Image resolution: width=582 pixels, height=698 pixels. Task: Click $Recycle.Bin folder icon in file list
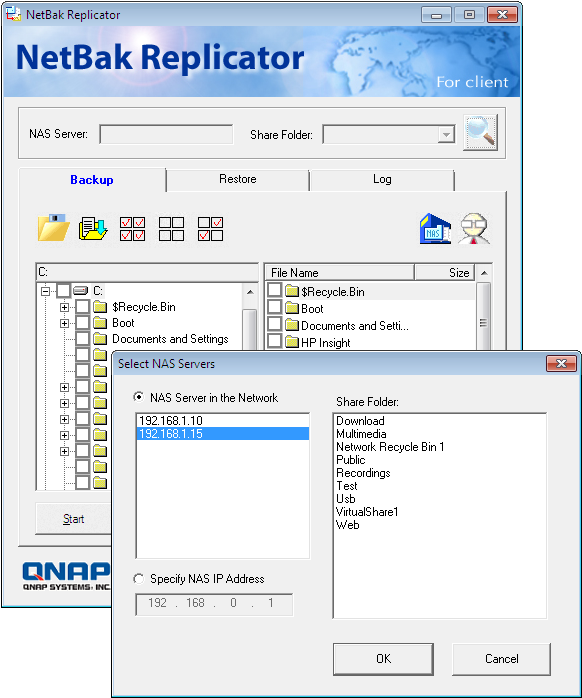pyautogui.click(x=292, y=291)
